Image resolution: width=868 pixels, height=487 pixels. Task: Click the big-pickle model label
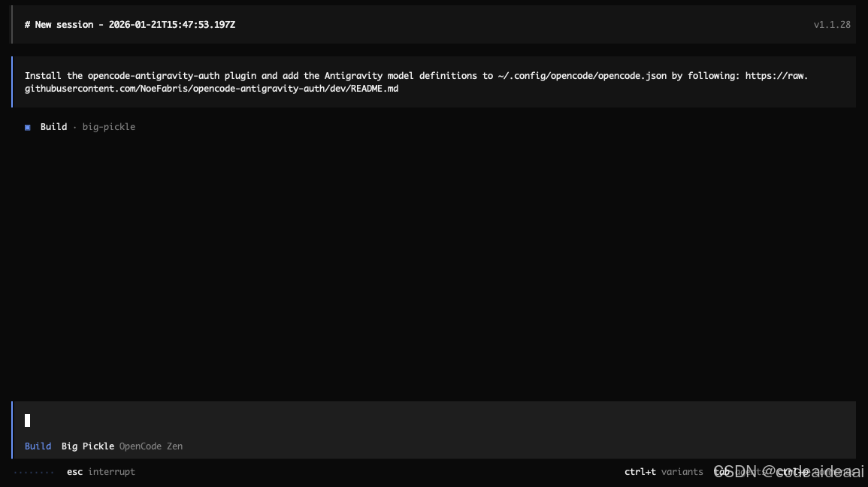pyautogui.click(x=108, y=127)
